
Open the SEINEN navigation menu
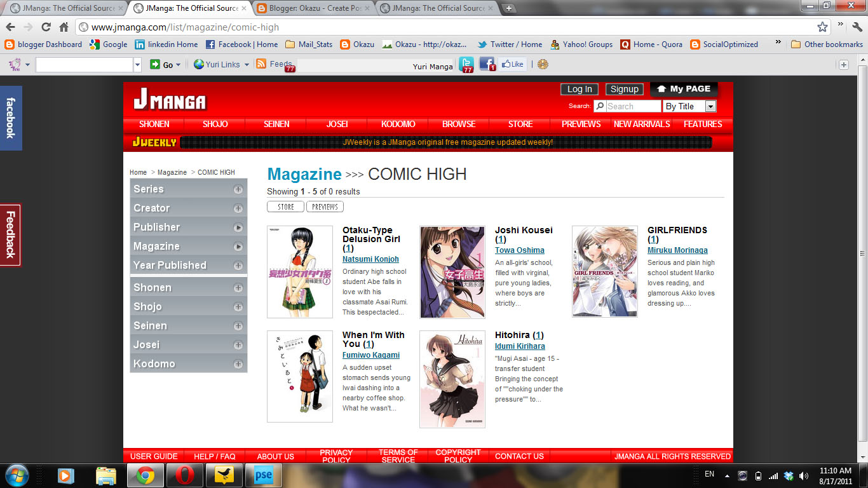276,124
